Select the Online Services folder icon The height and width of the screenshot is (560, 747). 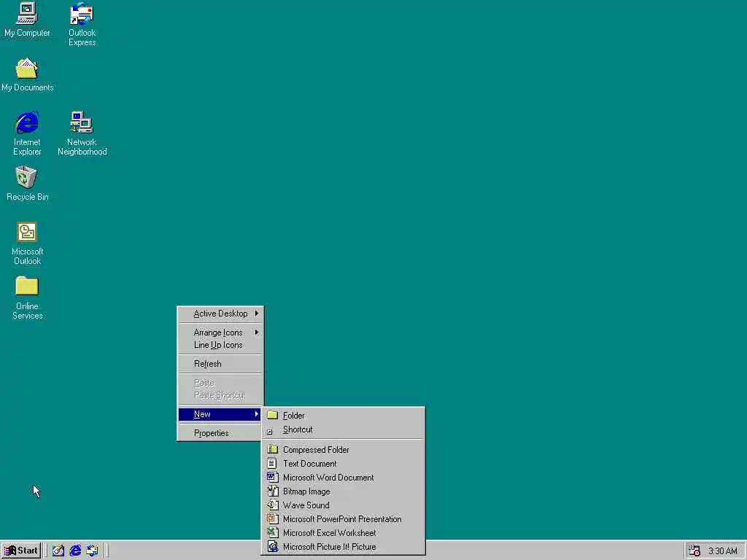[x=27, y=297]
